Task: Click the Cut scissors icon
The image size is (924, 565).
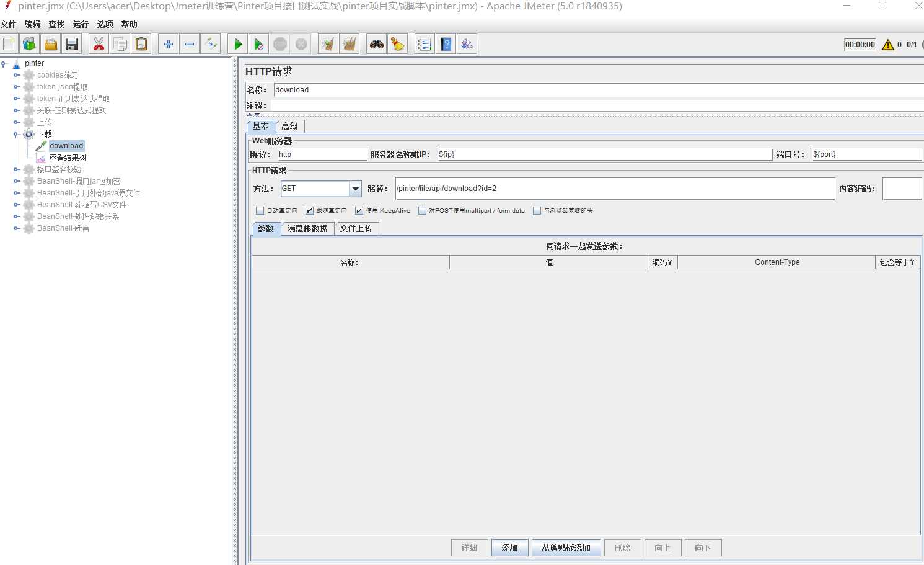Action: [99, 44]
